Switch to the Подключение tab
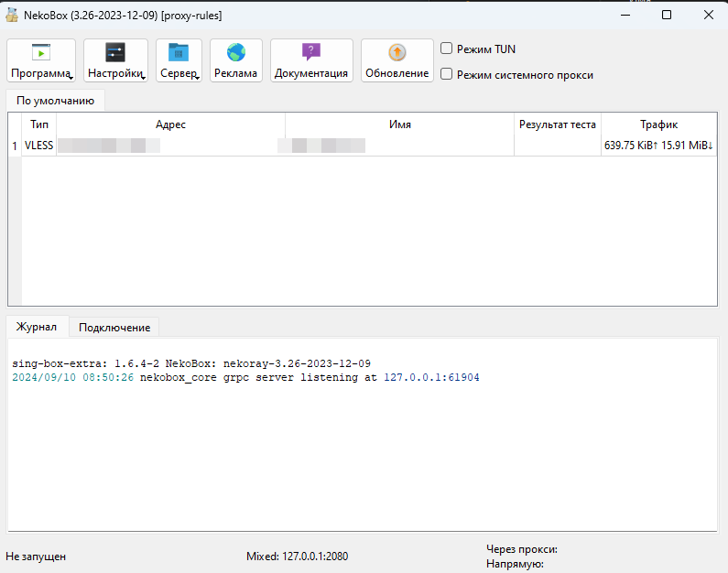This screenshot has width=728, height=573. (x=114, y=327)
